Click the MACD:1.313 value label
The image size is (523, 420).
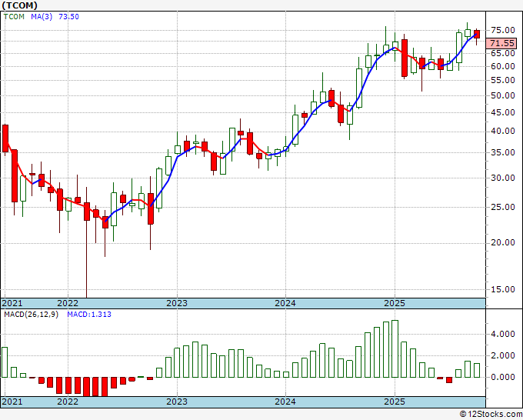(89, 315)
